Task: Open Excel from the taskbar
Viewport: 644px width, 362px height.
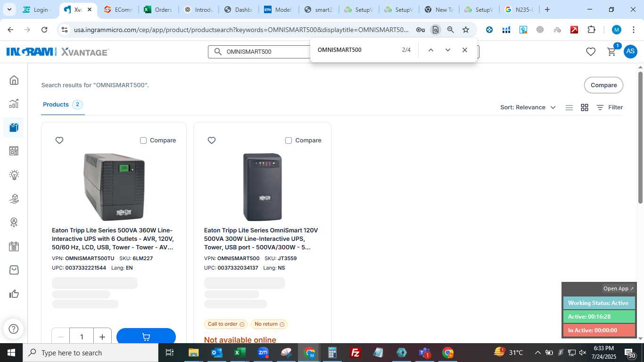Action: point(240,353)
